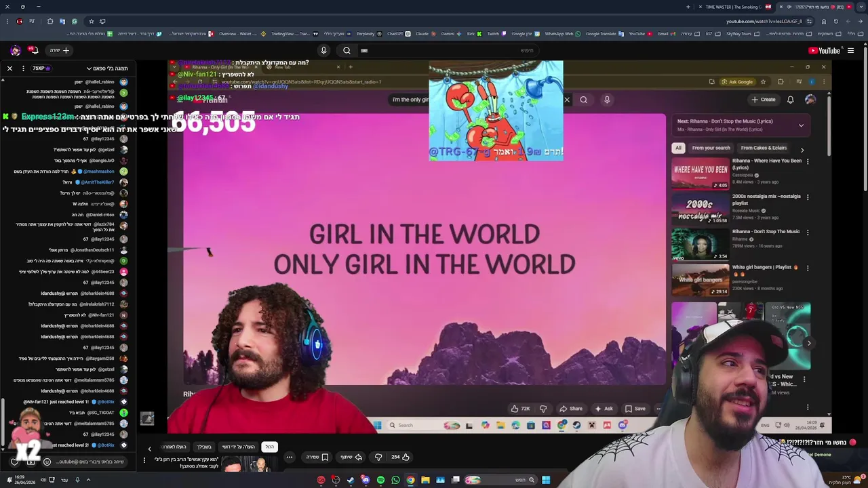The image size is (868, 488).
Task: Open options for 2000s nostalgia mix video
Action: click(x=808, y=197)
